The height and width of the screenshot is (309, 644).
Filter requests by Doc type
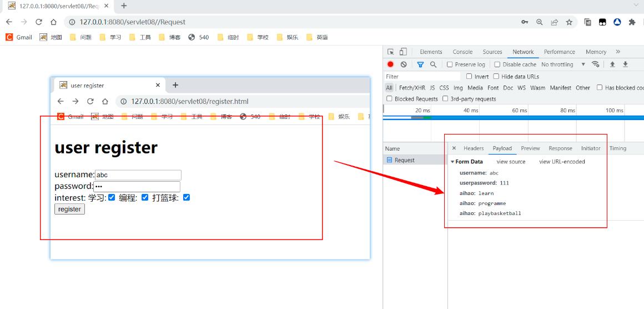pyautogui.click(x=508, y=88)
